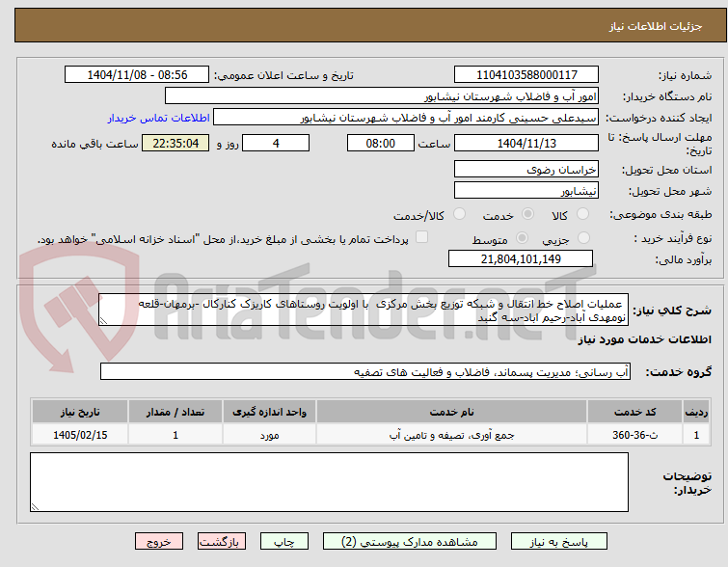Click the ایجاد کننده درخواست field
Screen dimensions: 728x567
click(x=406, y=118)
